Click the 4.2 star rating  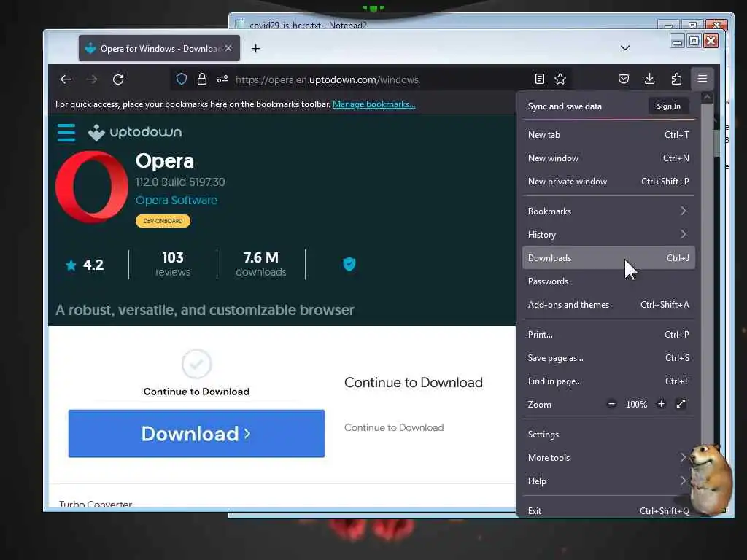tap(85, 265)
